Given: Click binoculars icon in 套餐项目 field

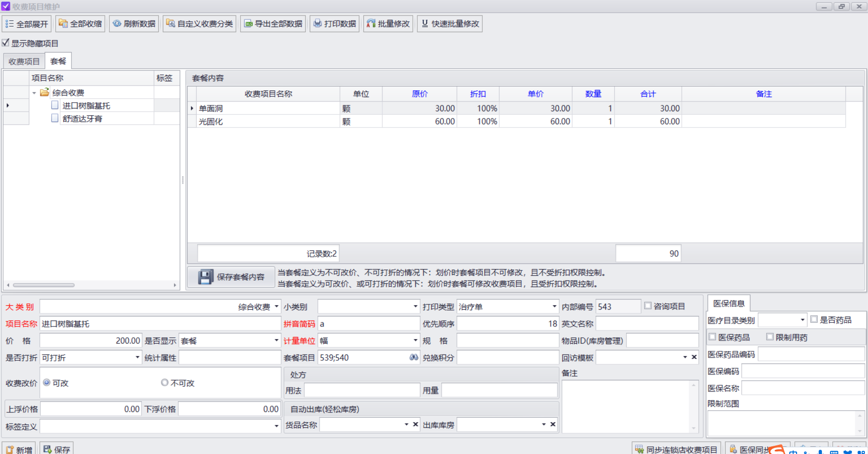Looking at the screenshot, I should [x=414, y=357].
